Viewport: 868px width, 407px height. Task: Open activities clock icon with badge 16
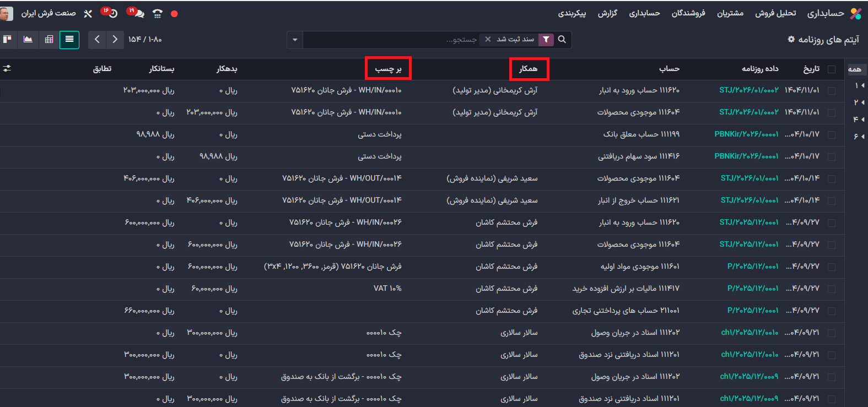[112, 14]
